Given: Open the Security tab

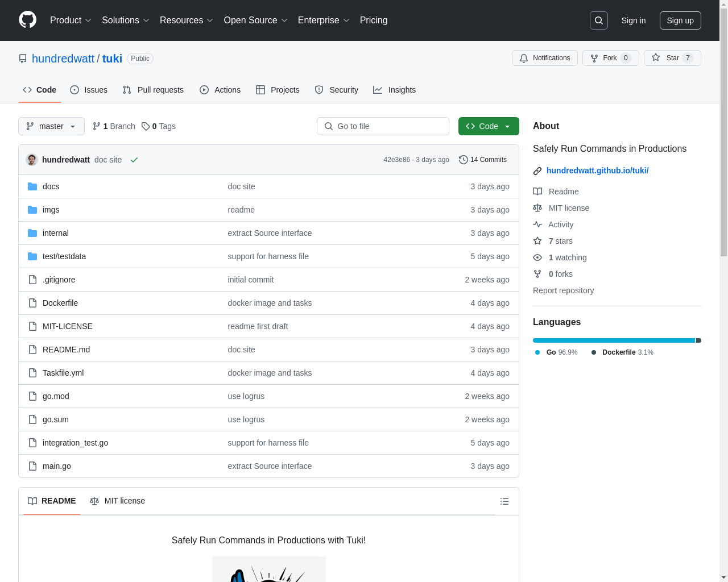Looking at the screenshot, I should point(337,90).
